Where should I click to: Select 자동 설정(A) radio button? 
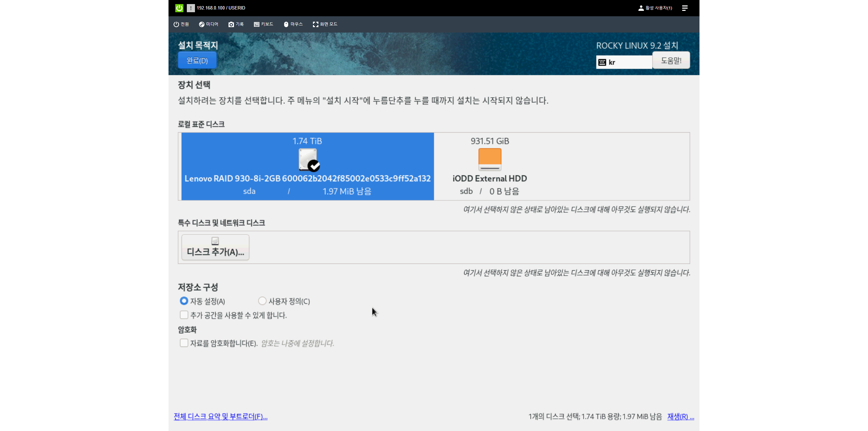pos(184,301)
